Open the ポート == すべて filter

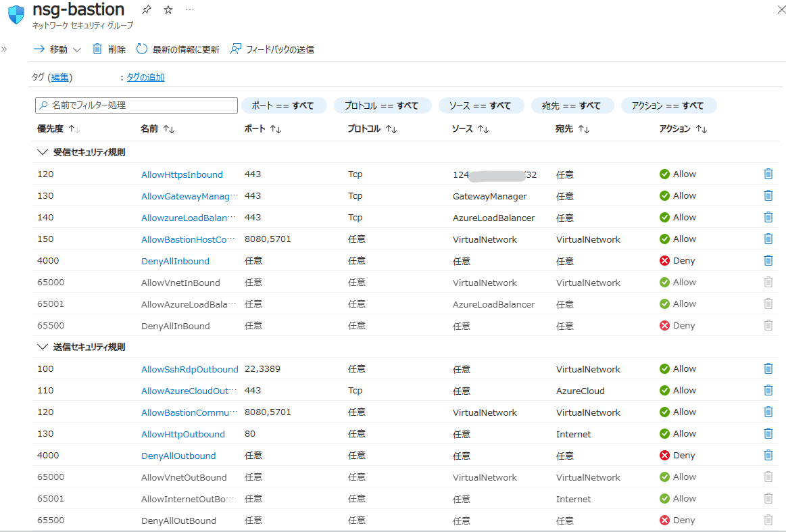click(284, 105)
